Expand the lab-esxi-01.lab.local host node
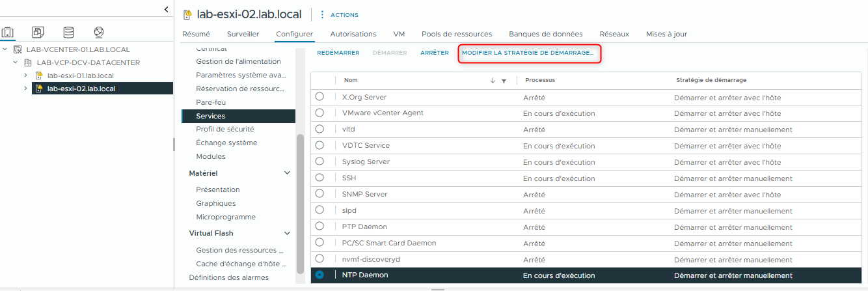The image size is (868, 291). (26, 76)
